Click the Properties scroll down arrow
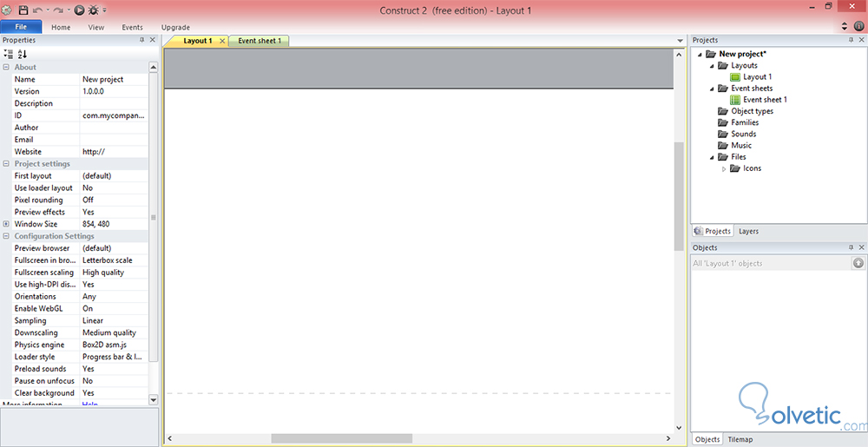868x447 pixels. click(x=154, y=399)
